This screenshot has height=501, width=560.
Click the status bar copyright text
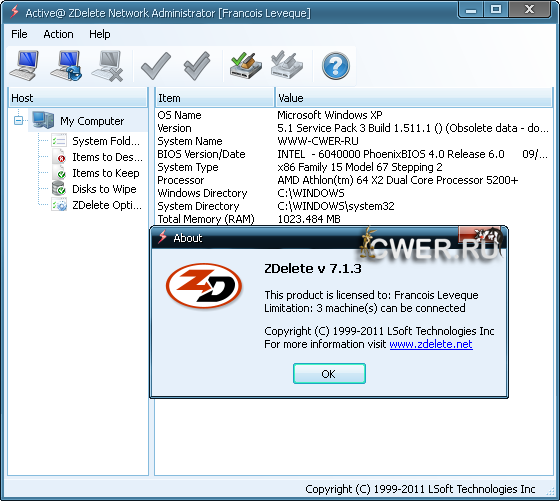(420, 489)
